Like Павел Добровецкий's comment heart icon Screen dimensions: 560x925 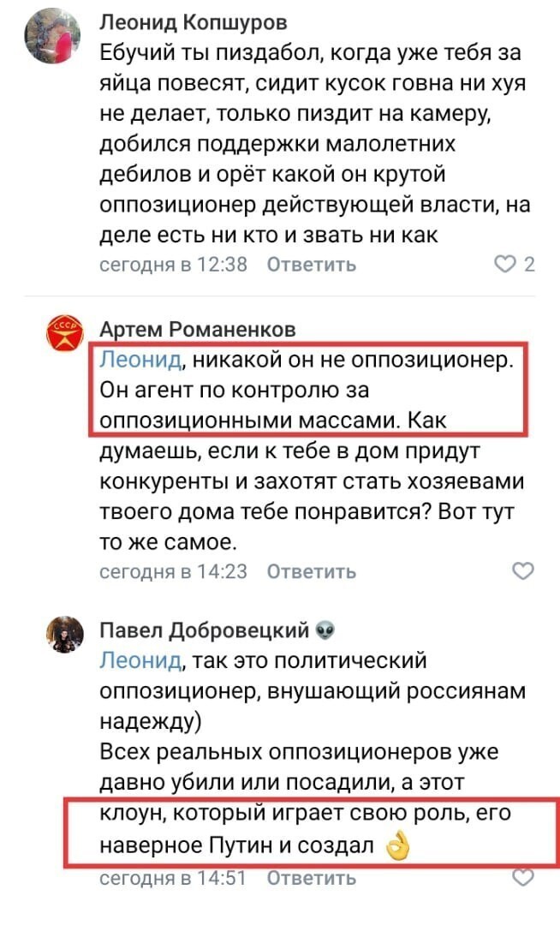click(523, 877)
